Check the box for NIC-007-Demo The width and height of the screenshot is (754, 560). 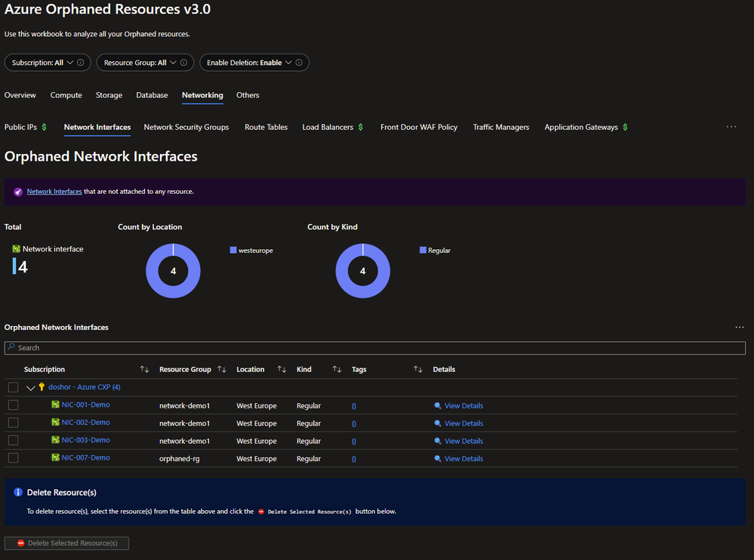[x=14, y=458]
